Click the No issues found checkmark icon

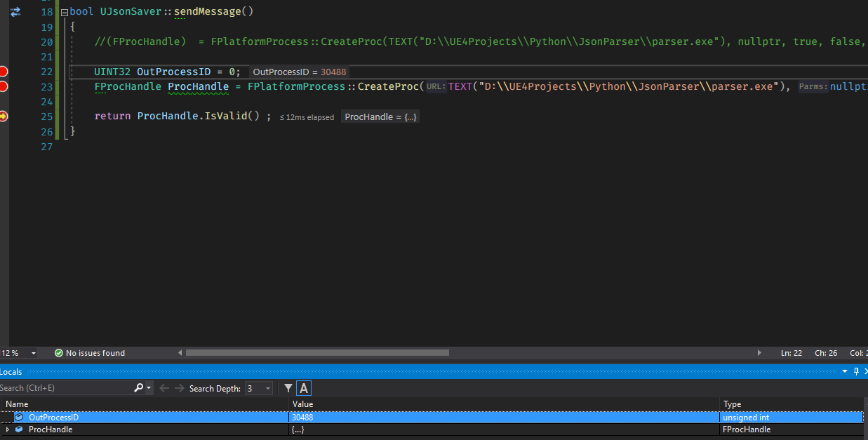59,353
